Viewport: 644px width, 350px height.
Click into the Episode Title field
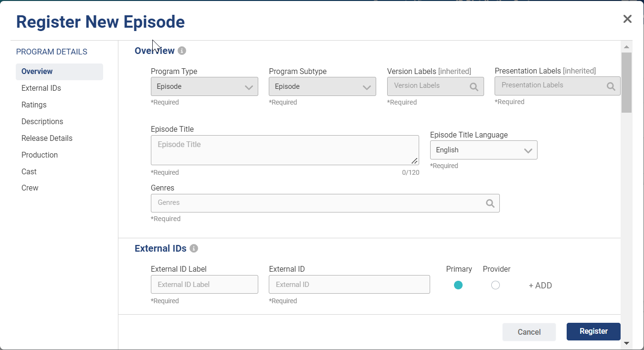[x=285, y=150]
